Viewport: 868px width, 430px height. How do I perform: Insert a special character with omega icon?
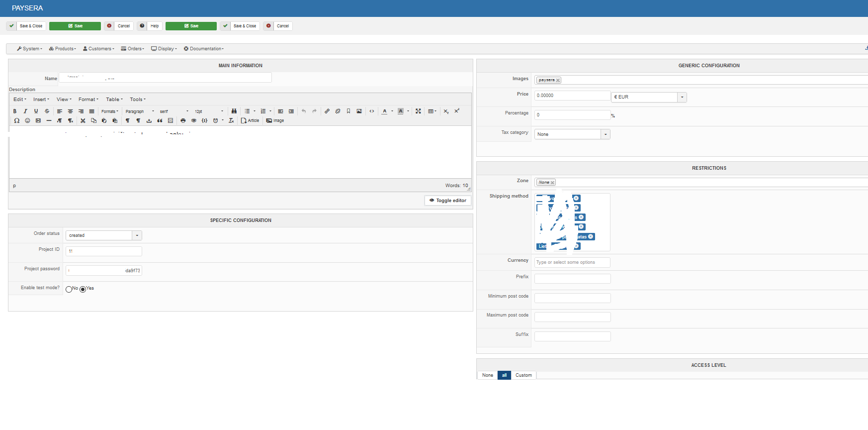(17, 121)
